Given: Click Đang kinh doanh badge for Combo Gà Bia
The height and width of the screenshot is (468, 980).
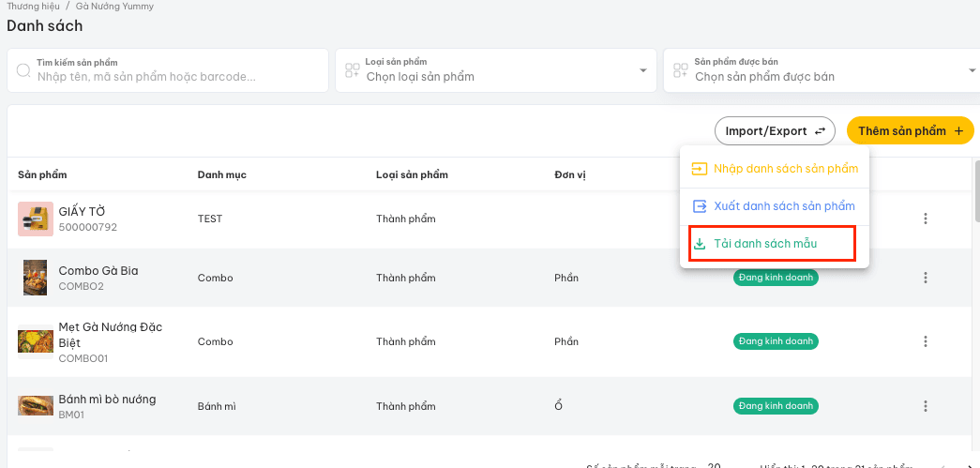Looking at the screenshot, I should click(776, 278).
